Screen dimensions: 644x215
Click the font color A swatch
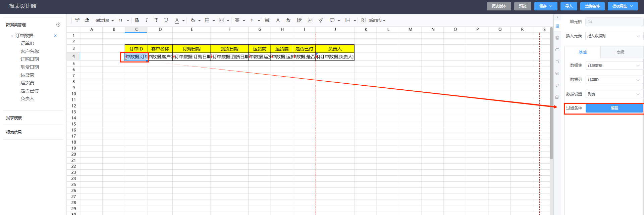(x=177, y=20)
